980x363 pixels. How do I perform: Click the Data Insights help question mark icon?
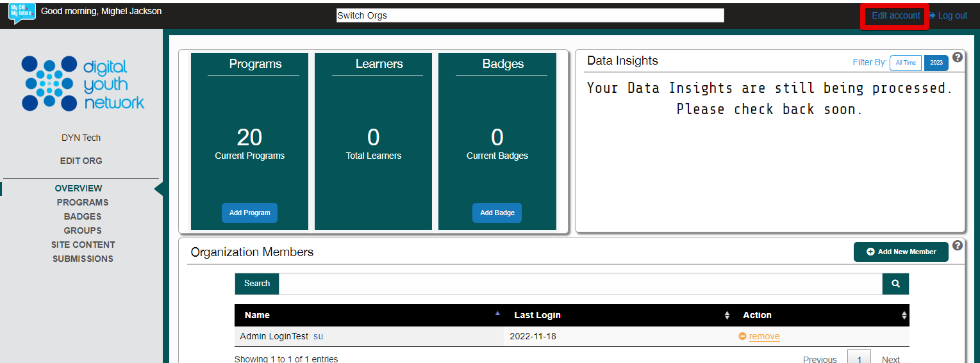(958, 57)
